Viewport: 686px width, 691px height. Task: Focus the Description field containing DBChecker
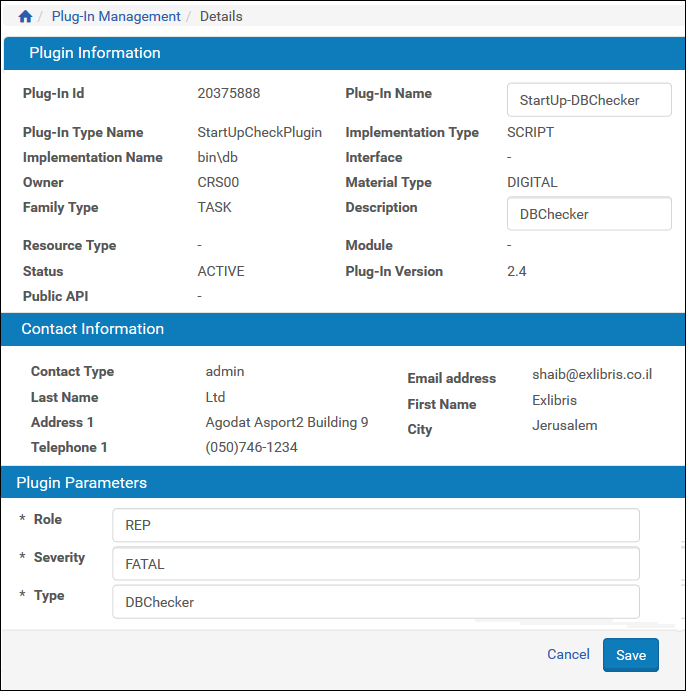pos(589,214)
